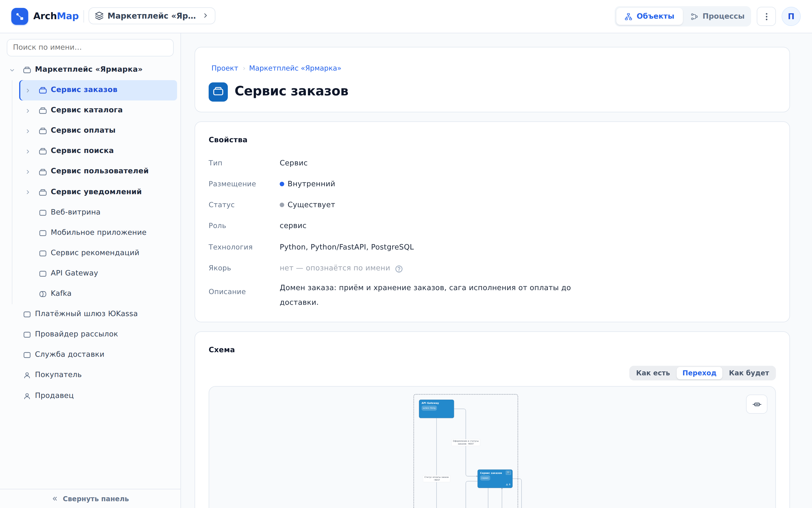The image size is (812, 508).
Task: Click the Покупатель person icon
Action: 27,375
